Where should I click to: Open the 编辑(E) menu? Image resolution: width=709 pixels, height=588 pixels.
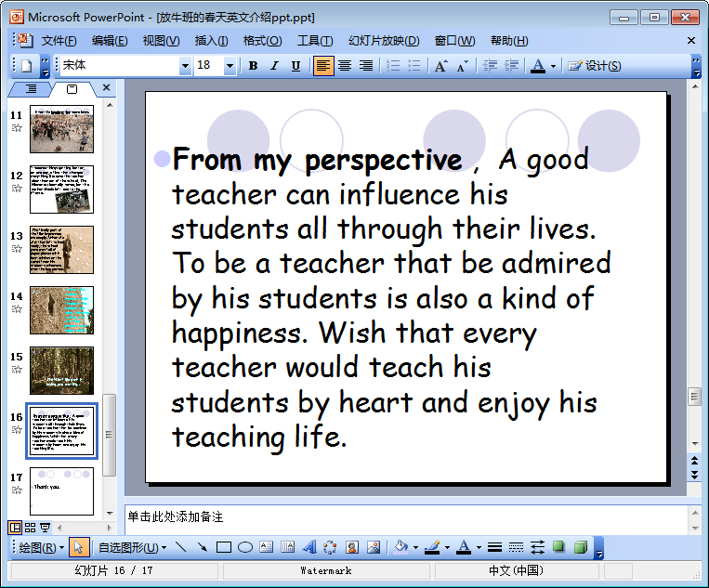110,41
